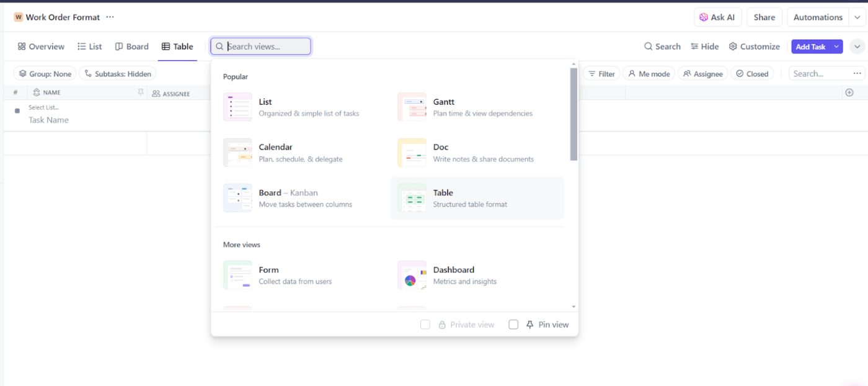Click 'Plan time & view dependencies' description
Screen dimensions: 868x386
click(483, 114)
